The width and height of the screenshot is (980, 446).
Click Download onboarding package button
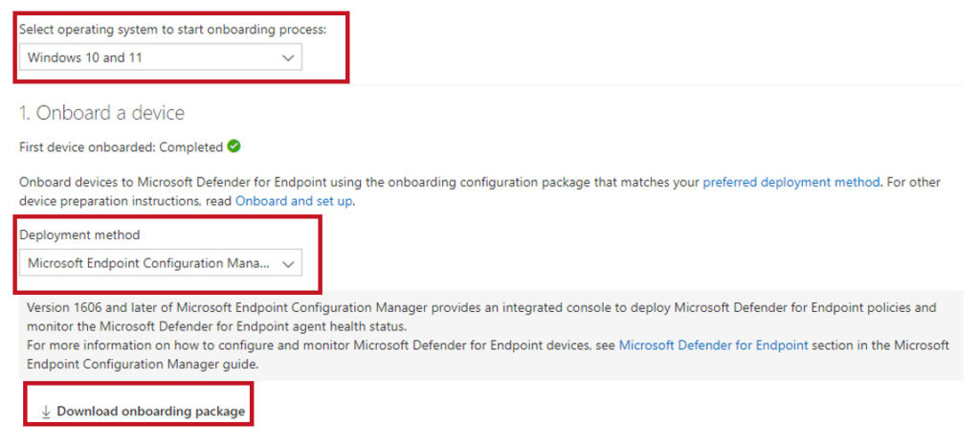[143, 411]
